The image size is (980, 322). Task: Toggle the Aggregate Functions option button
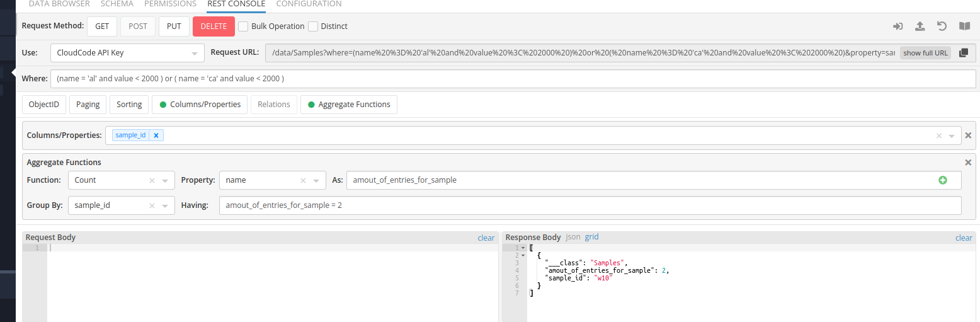pyautogui.click(x=348, y=105)
